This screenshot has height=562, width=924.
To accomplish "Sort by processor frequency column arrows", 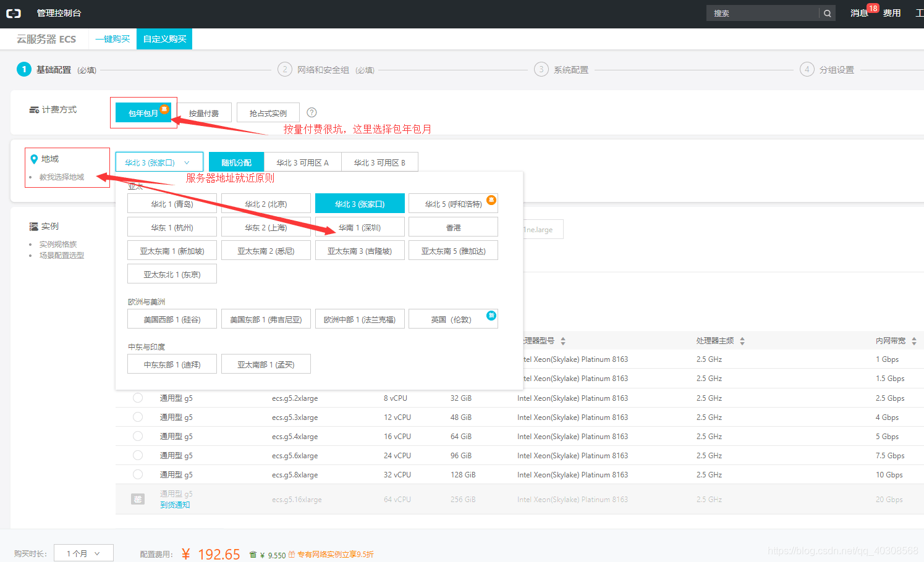I will click(742, 341).
